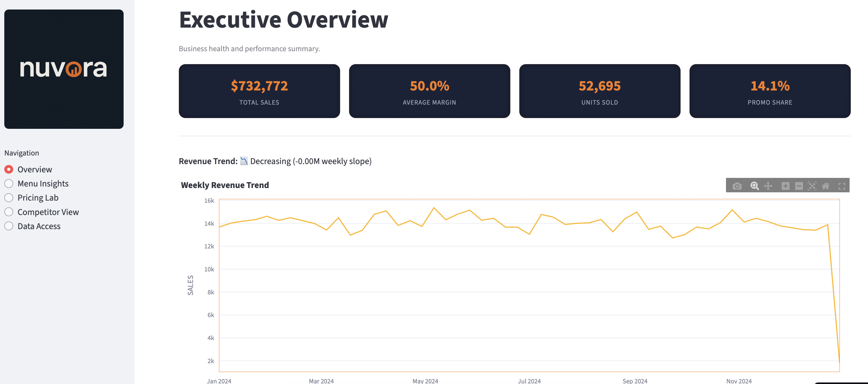This screenshot has height=384, width=868.
Task: Click the Promo Share metric card
Action: pyautogui.click(x=770, y=91)
